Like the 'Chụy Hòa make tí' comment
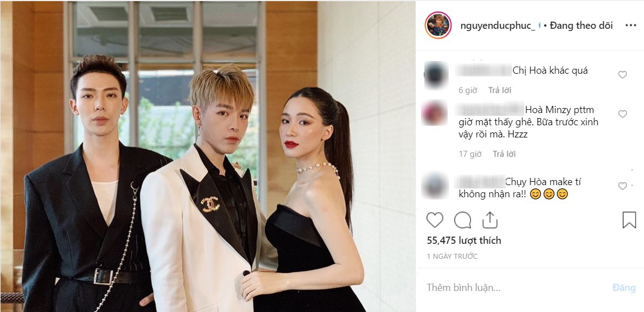 click(x=622, y=186)
